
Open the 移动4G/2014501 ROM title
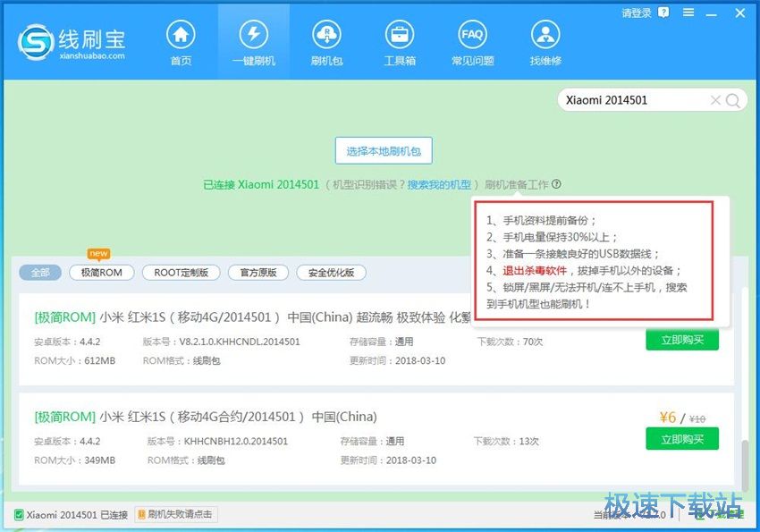pyautogui.click(x=252, y=317)
